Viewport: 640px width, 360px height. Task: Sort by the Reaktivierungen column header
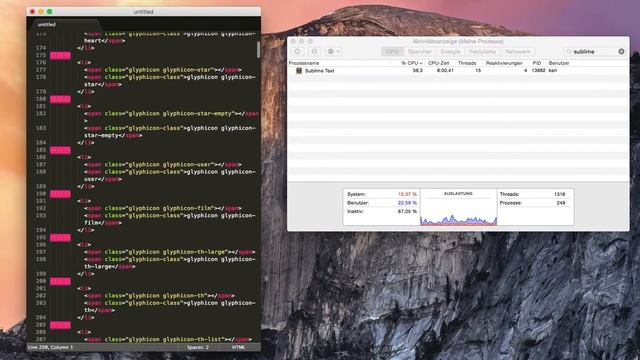pyautogui.click(x=505, y=63)
